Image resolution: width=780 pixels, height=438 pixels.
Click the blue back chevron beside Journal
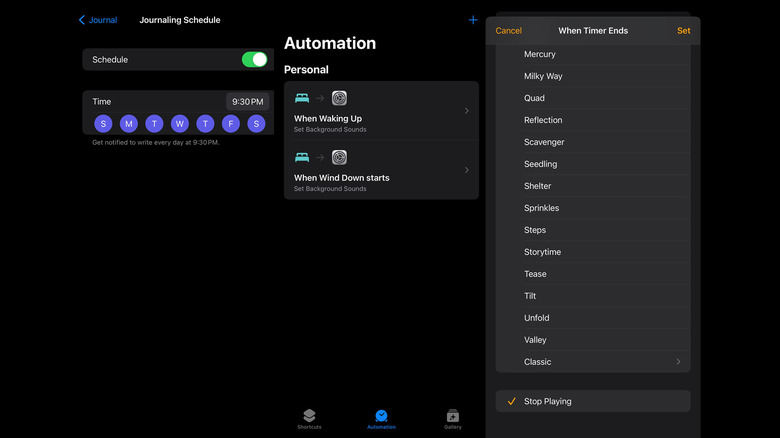(x=82, y=20)
